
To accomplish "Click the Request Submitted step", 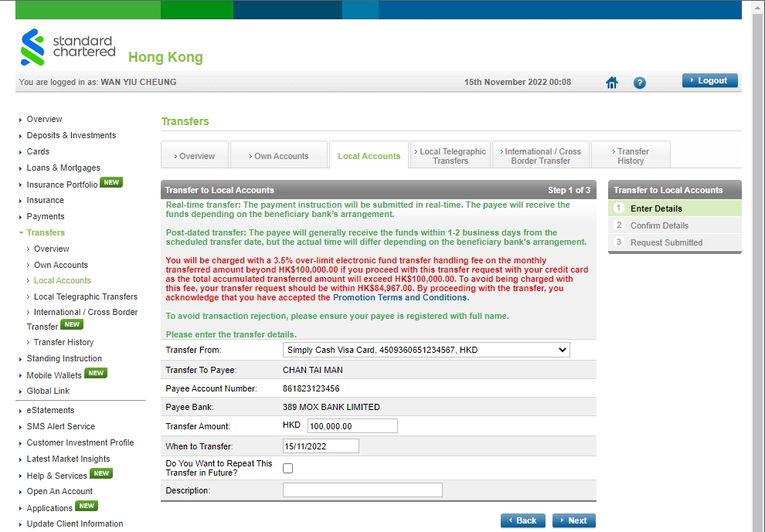I will point(675,242).
